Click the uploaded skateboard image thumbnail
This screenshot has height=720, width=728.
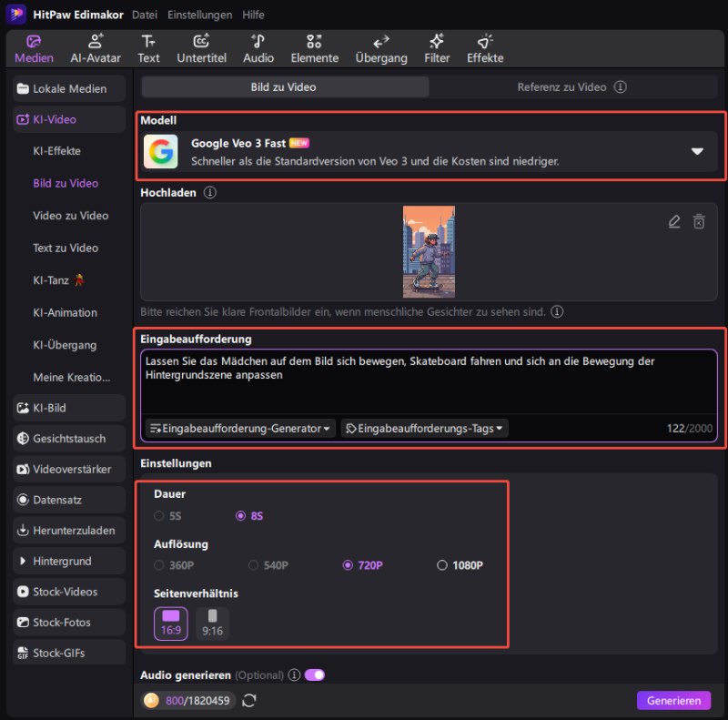(429, 252)
